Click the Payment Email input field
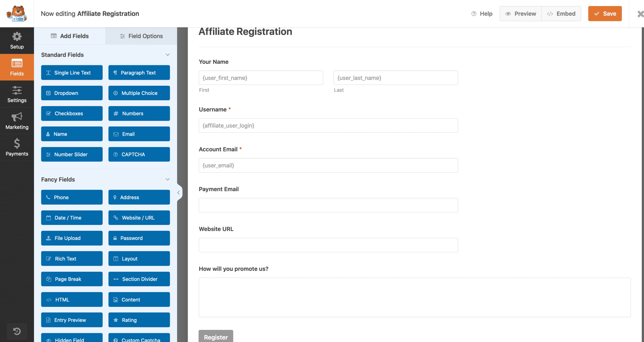The height and width of the screenshot is (342, 644). pyautogui.click(x=328, y=205)
